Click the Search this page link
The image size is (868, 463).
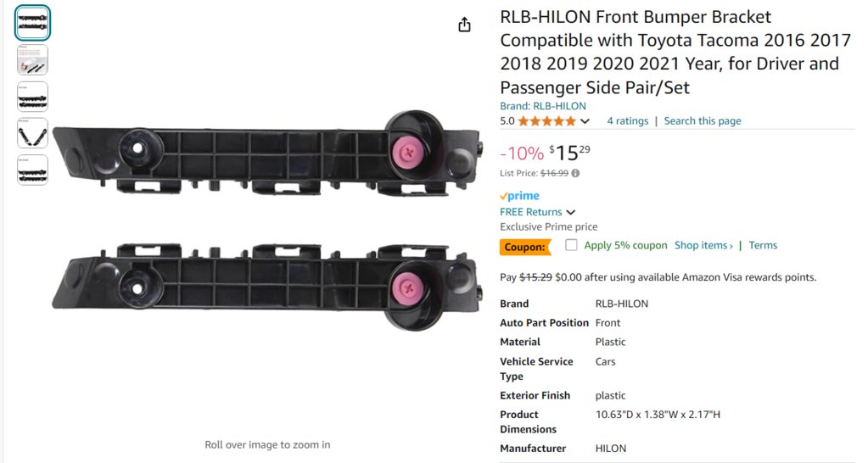point(703,120)
